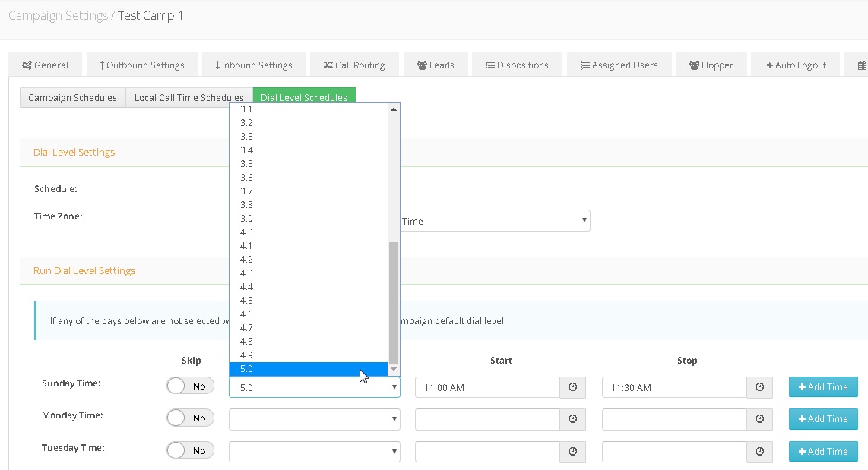This screenshot has width=868, height=470.
Task: Open the Monday dial level dropdown
Action: click(x=314, y=419)
